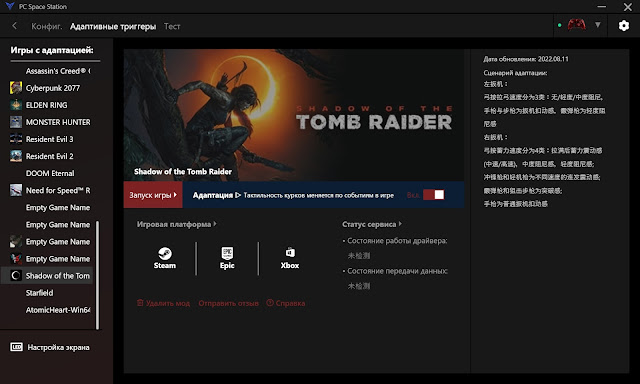Select ELDEN RING game name
The height and width of the screenshot is (384, 640).
coord(47,105)
